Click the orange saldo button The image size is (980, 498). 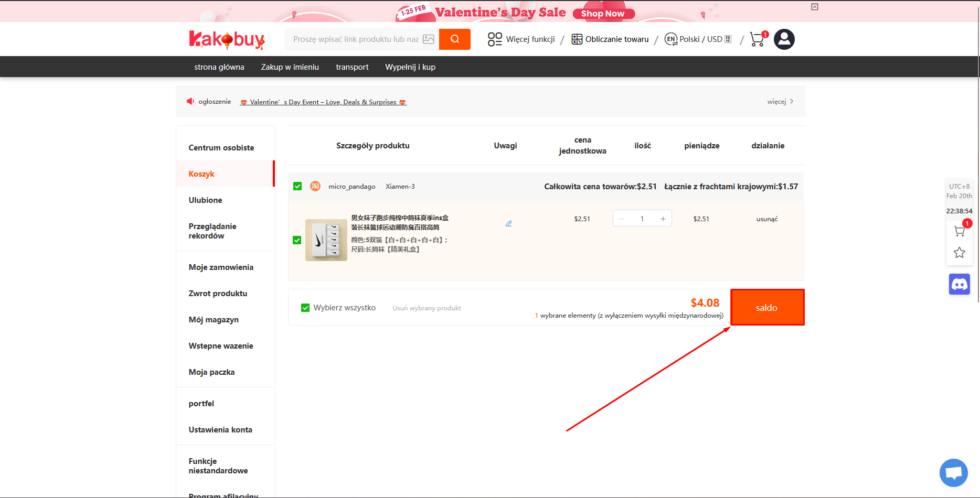[x=767, y=307]
